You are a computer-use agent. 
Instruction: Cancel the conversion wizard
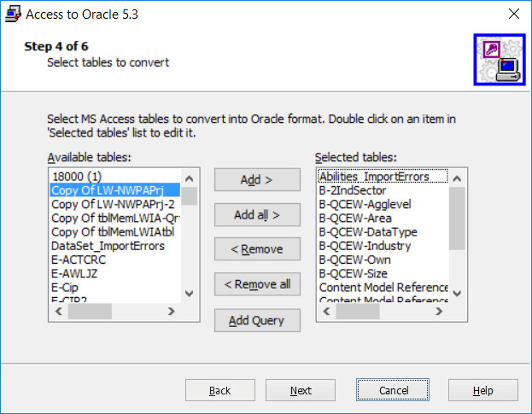coord(394,390)
